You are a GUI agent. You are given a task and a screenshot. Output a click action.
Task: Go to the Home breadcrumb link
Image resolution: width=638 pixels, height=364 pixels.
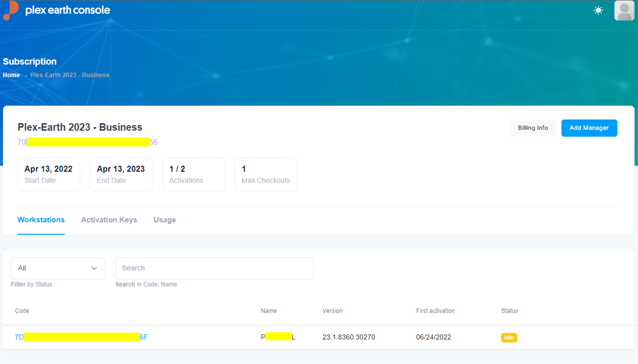[11, 75]
